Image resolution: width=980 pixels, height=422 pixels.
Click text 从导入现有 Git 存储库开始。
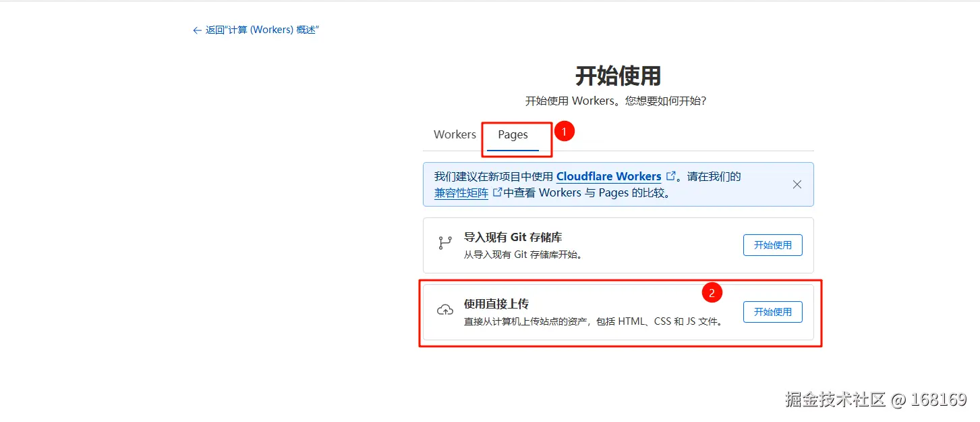523,255
